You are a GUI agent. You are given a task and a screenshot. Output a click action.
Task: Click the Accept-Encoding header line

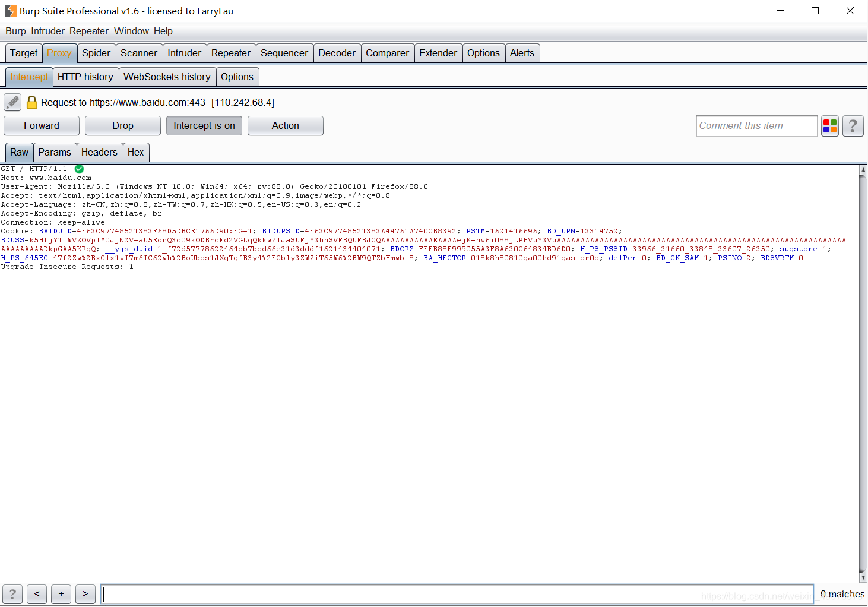[x=81, y=214]
